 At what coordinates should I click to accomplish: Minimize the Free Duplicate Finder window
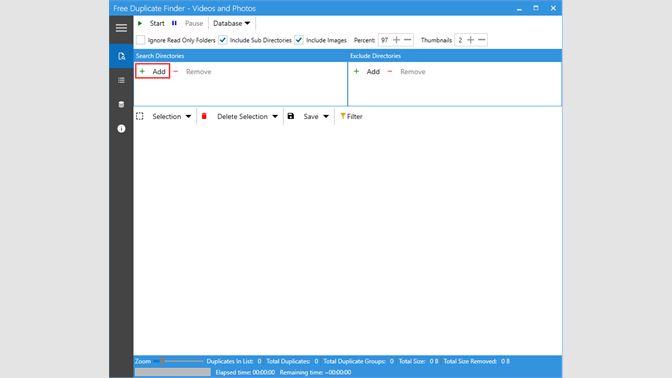point(519,8)
